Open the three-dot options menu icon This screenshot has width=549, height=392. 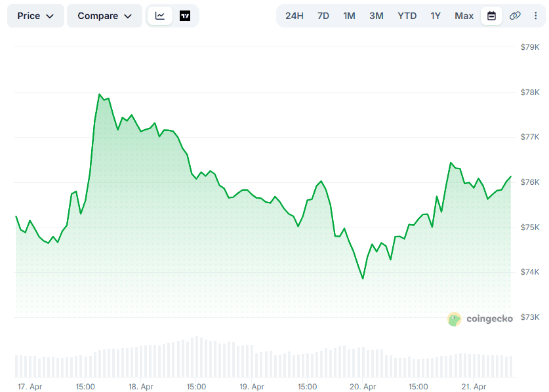click(537, 15)
